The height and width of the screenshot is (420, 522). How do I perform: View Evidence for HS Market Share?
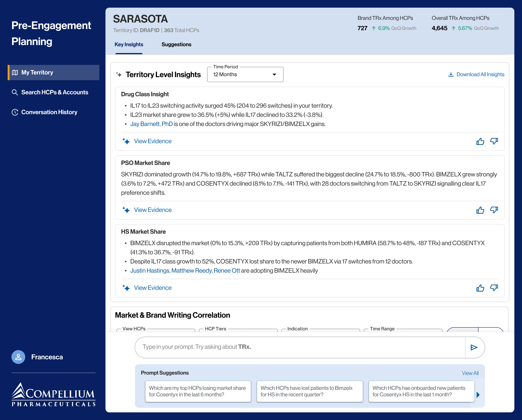click(152, 288)
